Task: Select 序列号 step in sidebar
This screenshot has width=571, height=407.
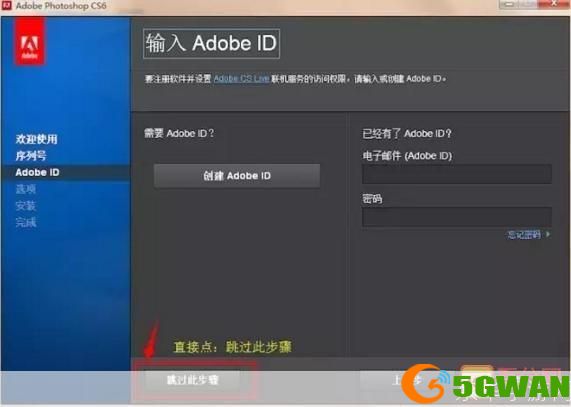Action: click(x=31, y=156)
